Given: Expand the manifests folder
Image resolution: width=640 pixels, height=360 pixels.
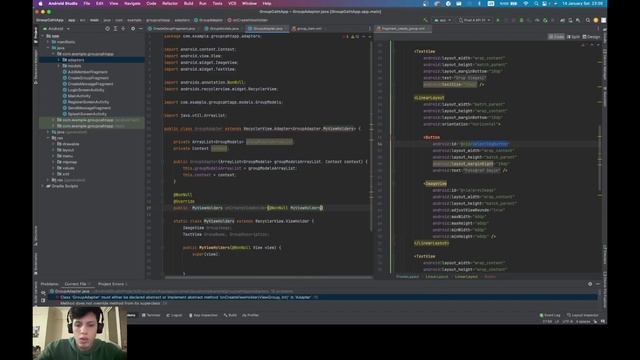Looking at the screenshot, I should [48, 42].
